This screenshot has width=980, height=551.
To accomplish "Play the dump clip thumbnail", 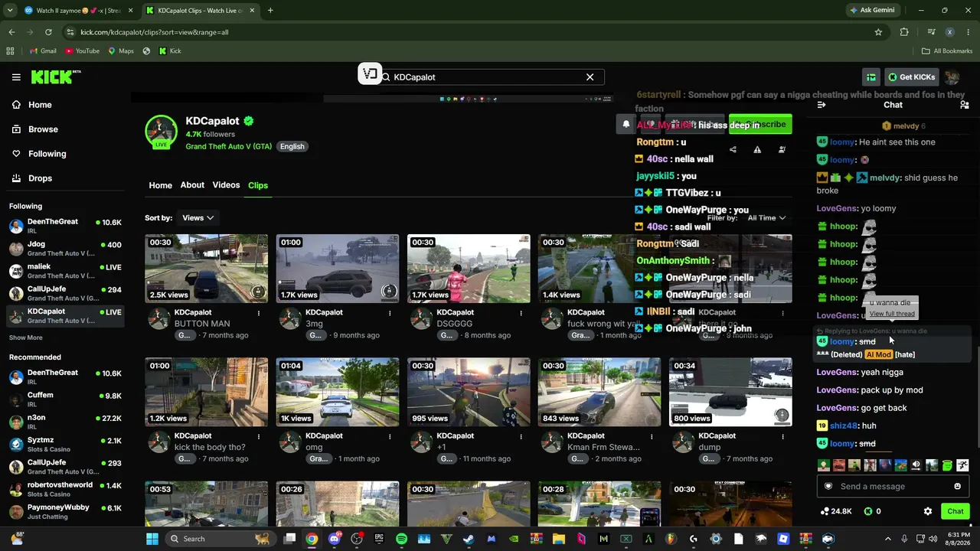I will [730, 392].
